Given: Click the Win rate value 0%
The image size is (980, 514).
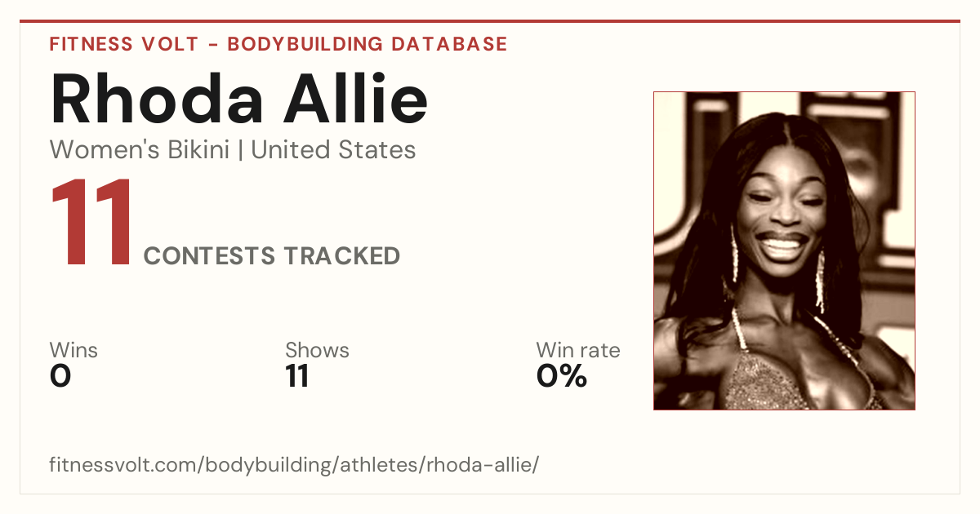Looking at the screenshot, I should click(562, 377).
